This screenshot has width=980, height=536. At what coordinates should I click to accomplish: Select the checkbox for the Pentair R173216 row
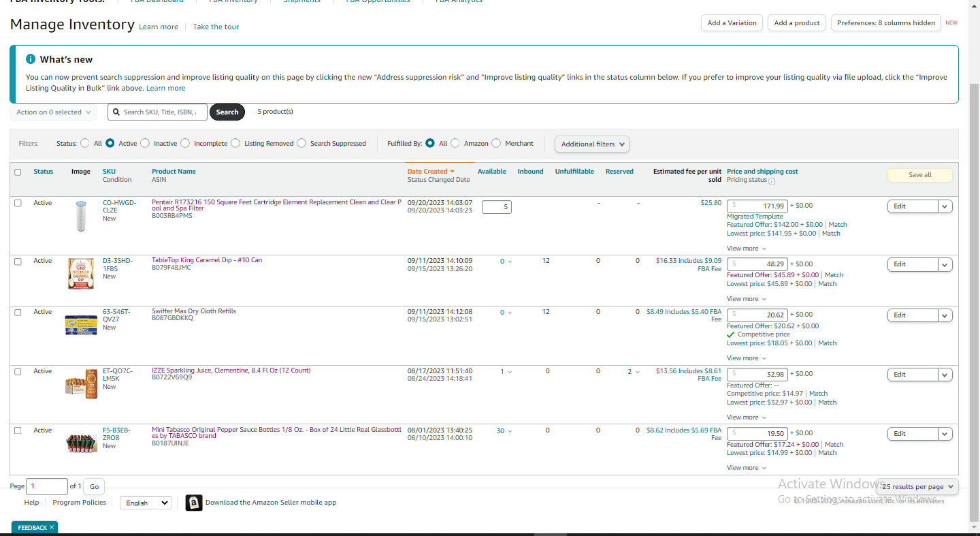coord(18,203)
